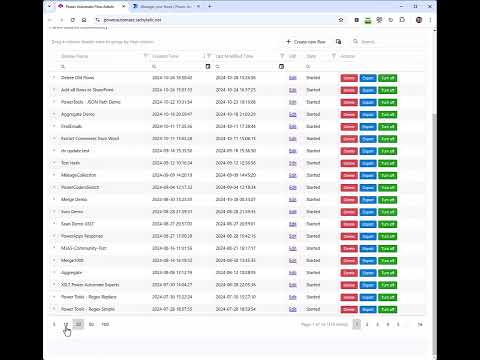Click Edit link for Power Tools - Regex Simple
Image resolution: width=480 pixels, height=360 pixels.
pyautogui.click(x=293, y=309)
